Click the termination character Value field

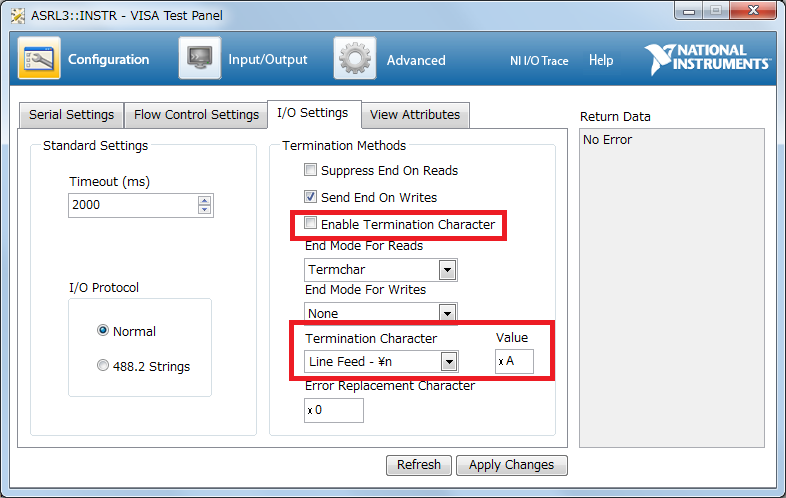[x=514, y=362]
